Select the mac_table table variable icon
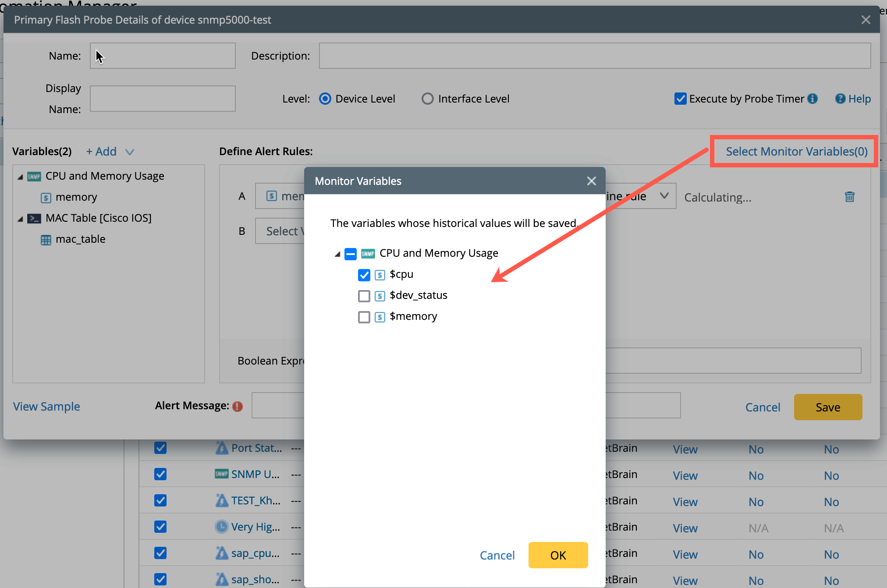The image size is (887, 588). [x=46, y=240]
